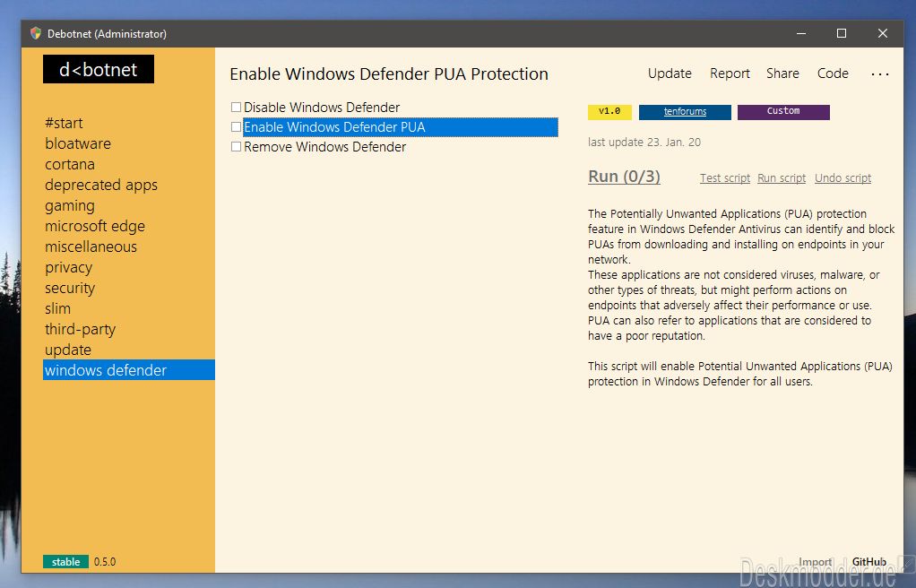Image resolution: width=916 pixels, height=588 pixels.
Task: Click the Test script link
Action: pos(725,178)
